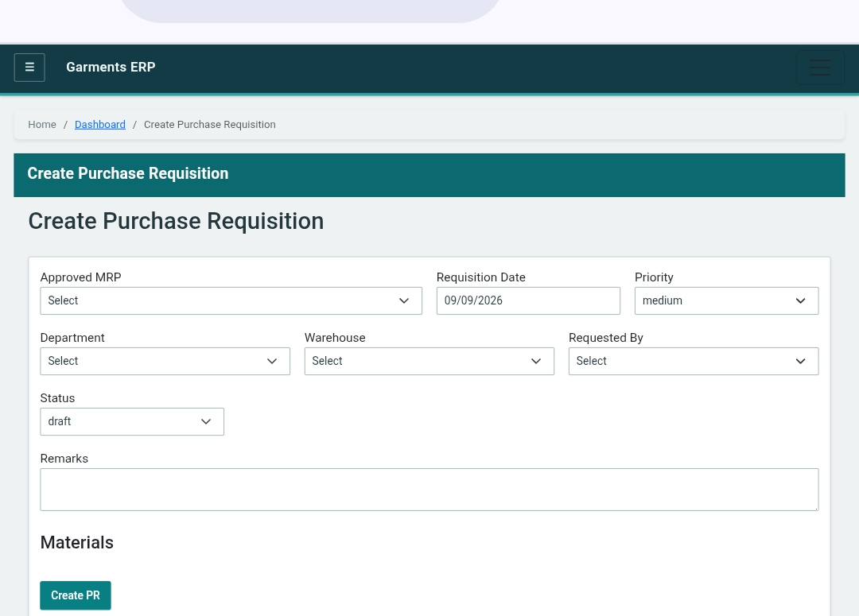Click the teal 'Create Purchase Requisition' banner title

(x=127, y=173)
